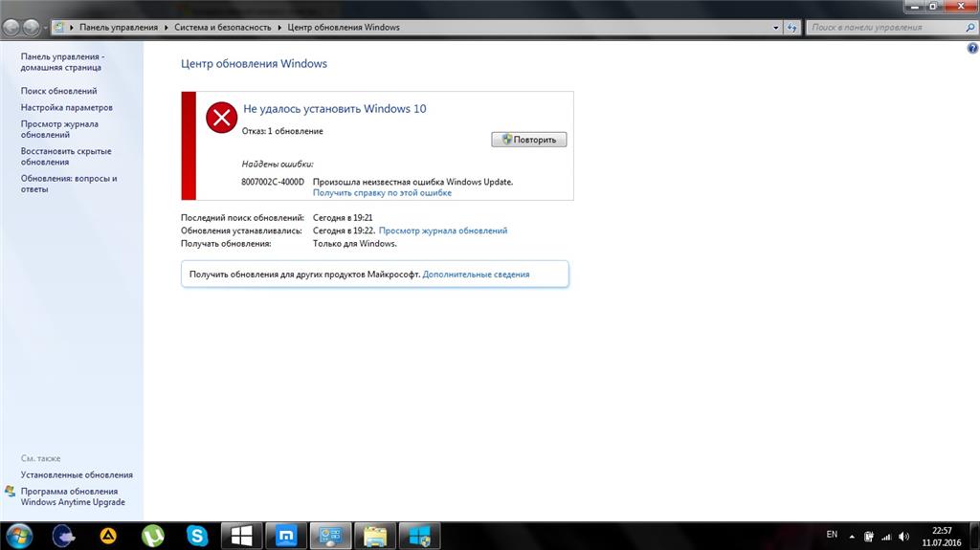The width and height of the screenshot is (980, 550).
Task: Open Maxthon browser taskbar icon
Action: coord(286,537)
